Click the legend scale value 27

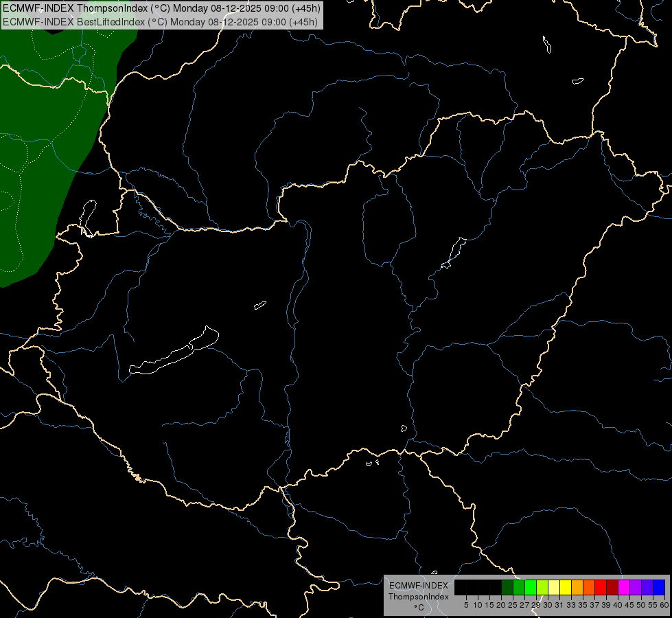(x=524, y=605)
